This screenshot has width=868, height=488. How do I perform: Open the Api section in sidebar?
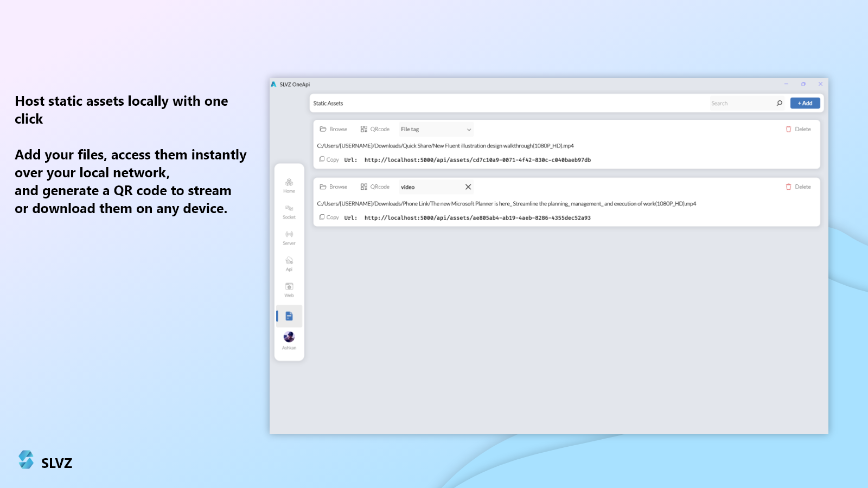click(x=289, y=264)
